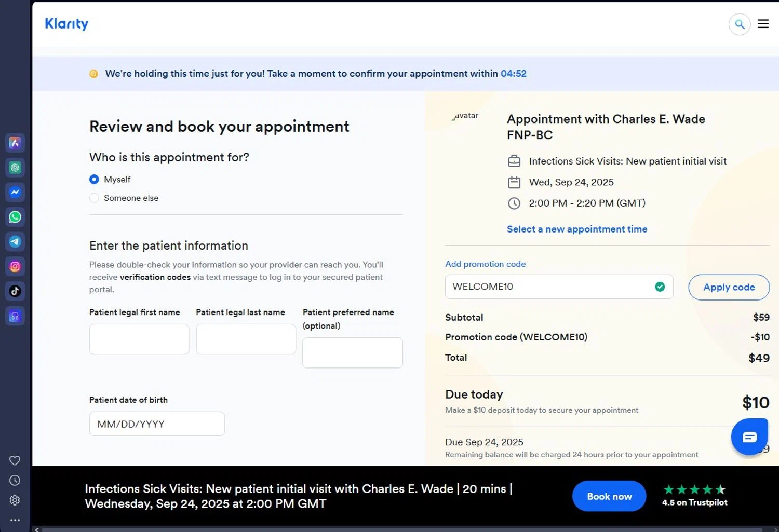Image resolution: width=779 pixels, height=532 pixels.
Task: Click the Review and book your appointment heading
Action: point(219,126)
